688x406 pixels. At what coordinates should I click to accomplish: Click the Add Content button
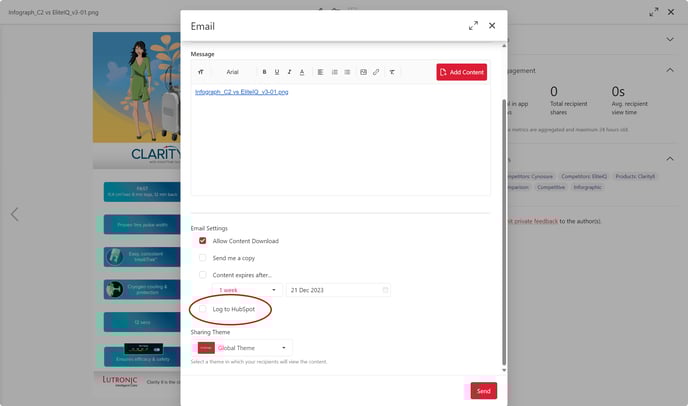[461, 72]
